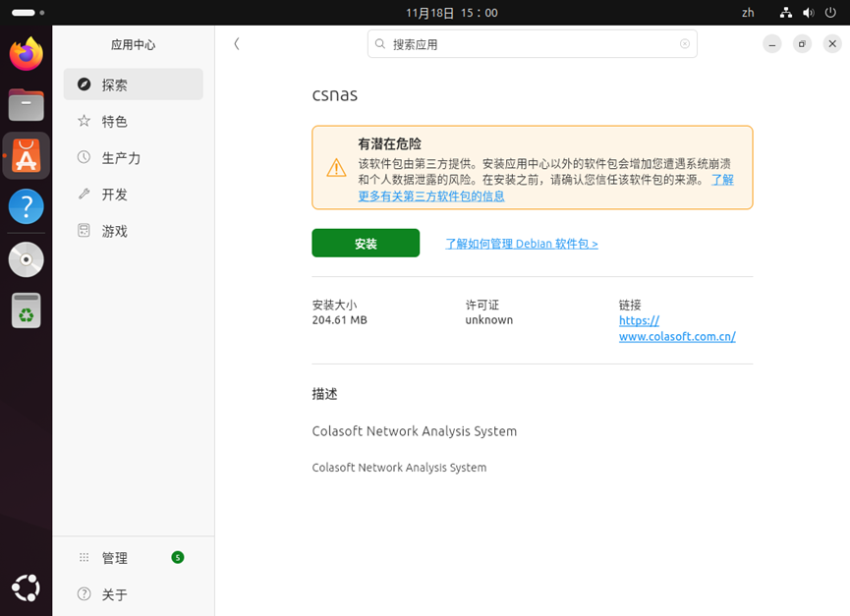Click the 特色 star icon
The height and width of the screenshot is (616, 850).
point(84,121)
